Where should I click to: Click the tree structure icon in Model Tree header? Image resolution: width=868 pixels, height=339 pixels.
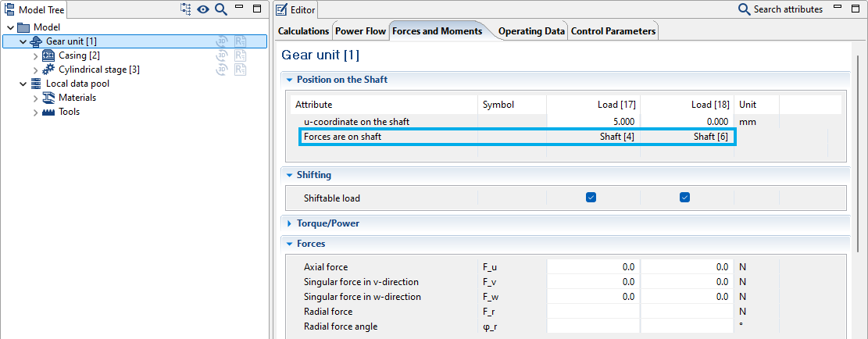pos(185,9)
